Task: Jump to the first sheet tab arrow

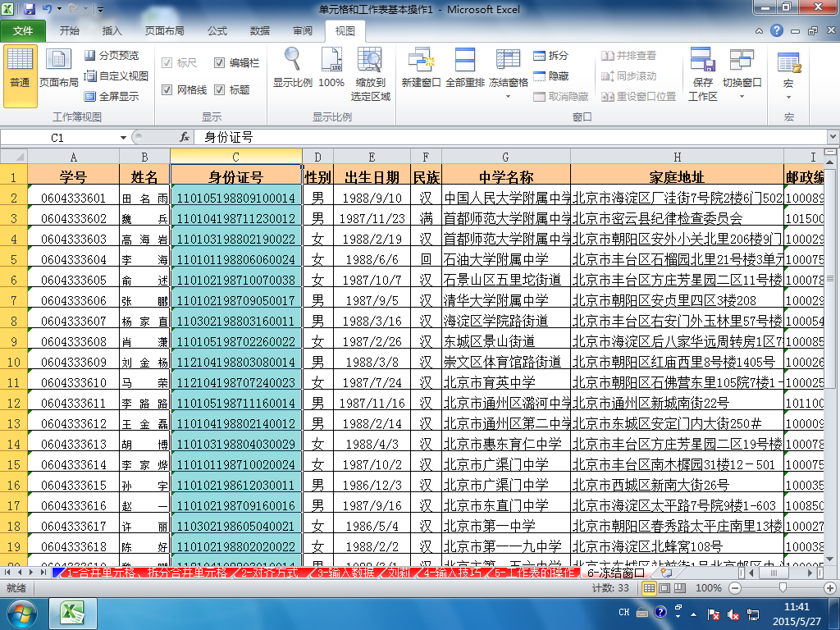Action: [x=7, y=573]
